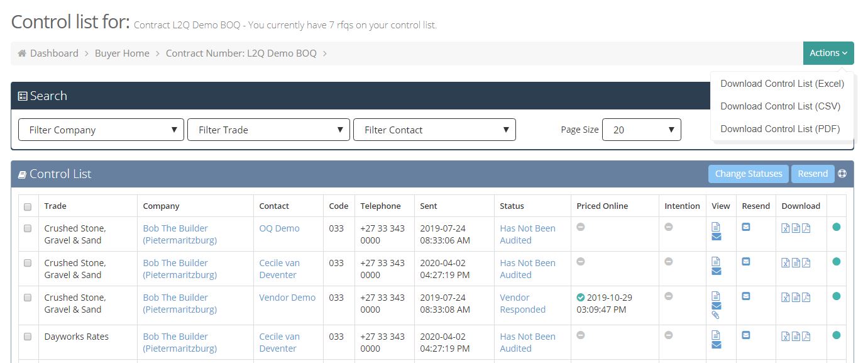Image resolution: width=868 pixels, height=363 pixels.
Task: View the email sent to OQ Demo
Action: click(x=716, y=237)
